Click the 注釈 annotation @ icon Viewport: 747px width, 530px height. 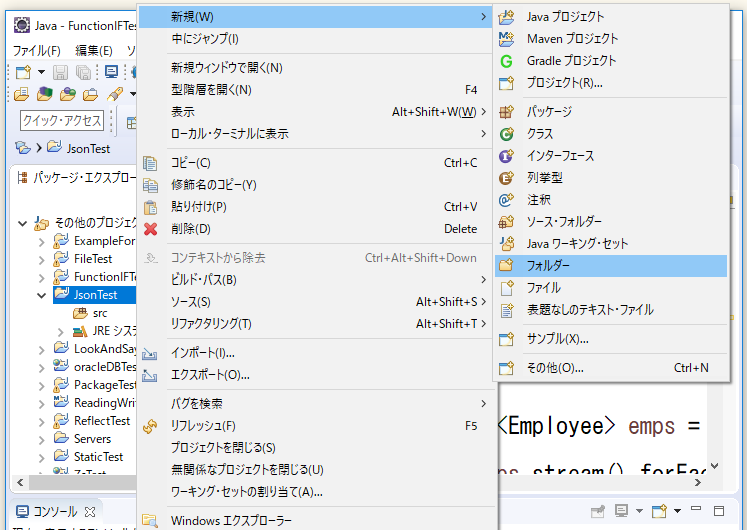(x=506, y=200)
